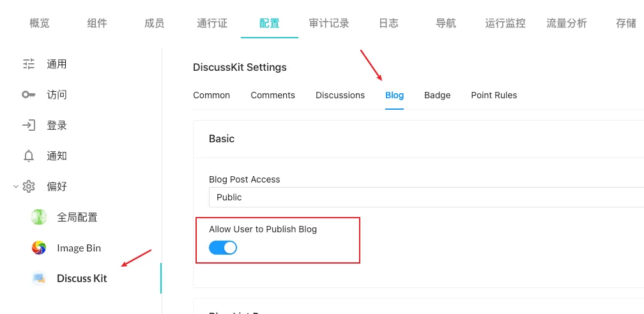Click the Blog Post Access label
Image resolution: width=644 pixels, height=314 pixels.
click(244, 179)
